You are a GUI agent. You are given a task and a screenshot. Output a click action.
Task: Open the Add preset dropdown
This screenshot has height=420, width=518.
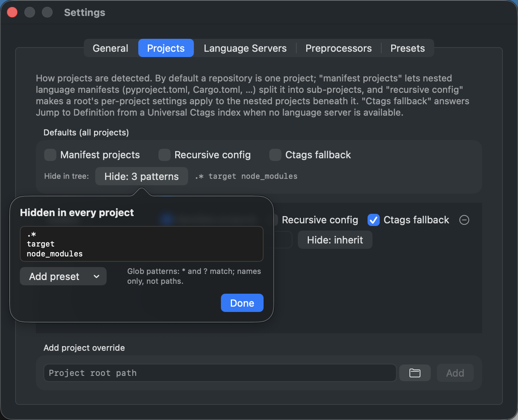(x=63, y=276)
